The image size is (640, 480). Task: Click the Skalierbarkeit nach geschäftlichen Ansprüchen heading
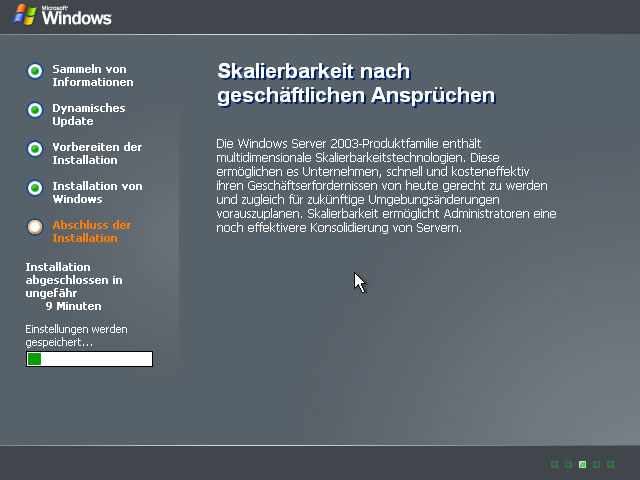click(x=356, y=83)
